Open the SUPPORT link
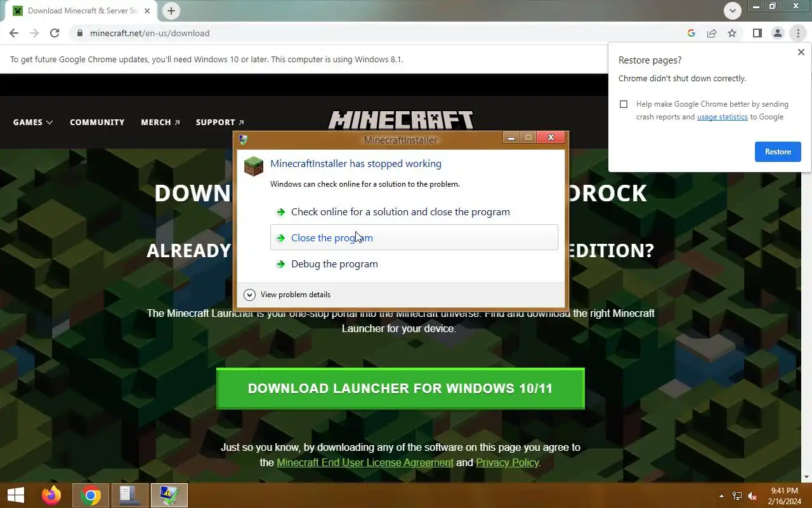 [220, 122]
